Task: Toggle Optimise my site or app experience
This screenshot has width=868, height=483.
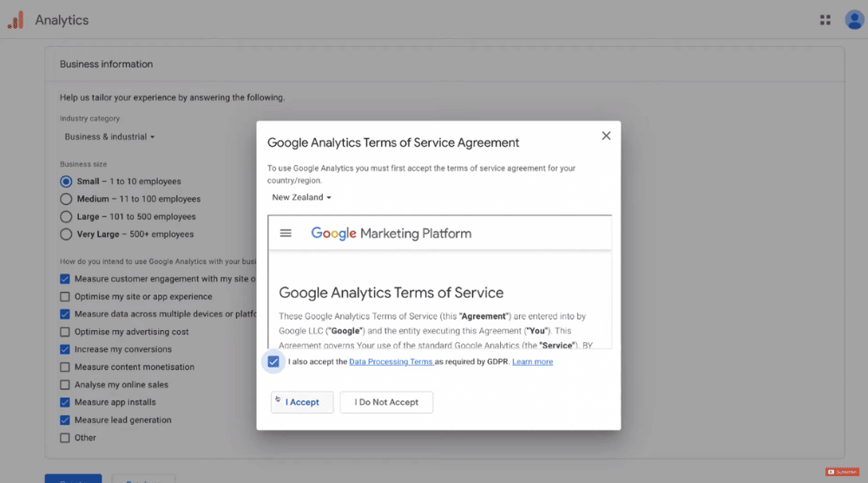Action: pyautogui.click(x=65, y=296)
